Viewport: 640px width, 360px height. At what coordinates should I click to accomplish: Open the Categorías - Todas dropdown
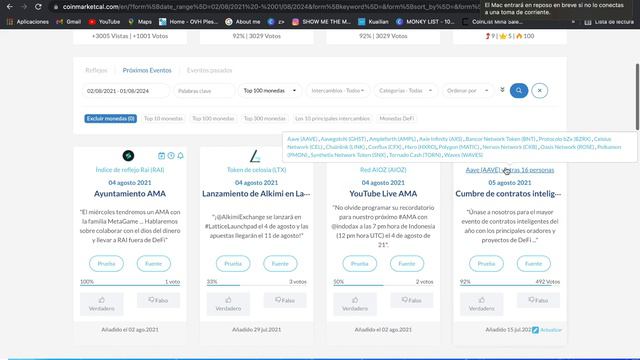pos(406,91)
